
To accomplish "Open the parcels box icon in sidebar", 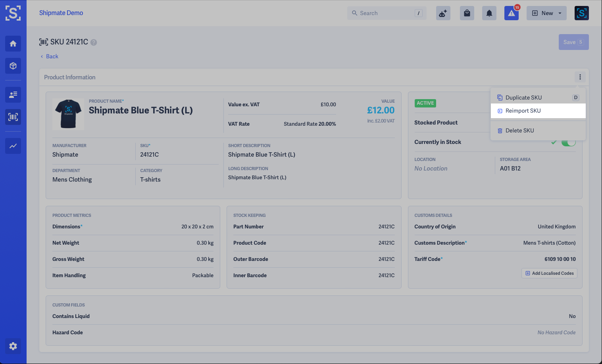I will pos(13,66).
